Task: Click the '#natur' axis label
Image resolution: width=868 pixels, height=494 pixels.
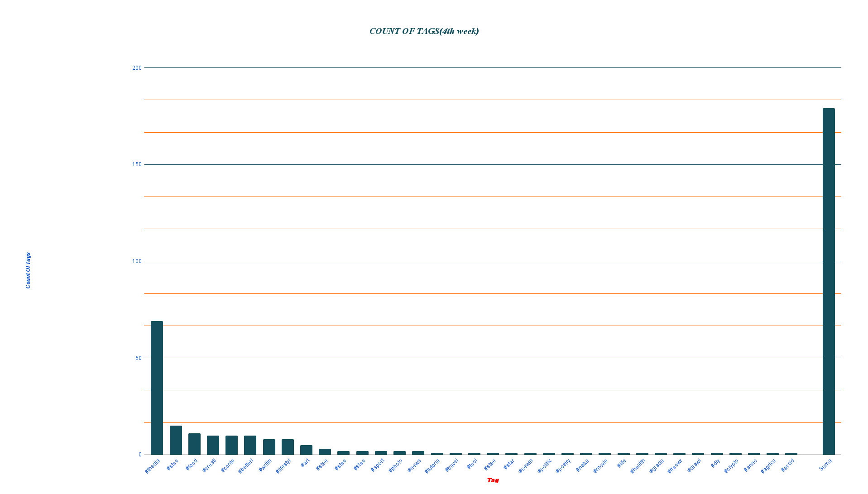Action: [583, 465]
